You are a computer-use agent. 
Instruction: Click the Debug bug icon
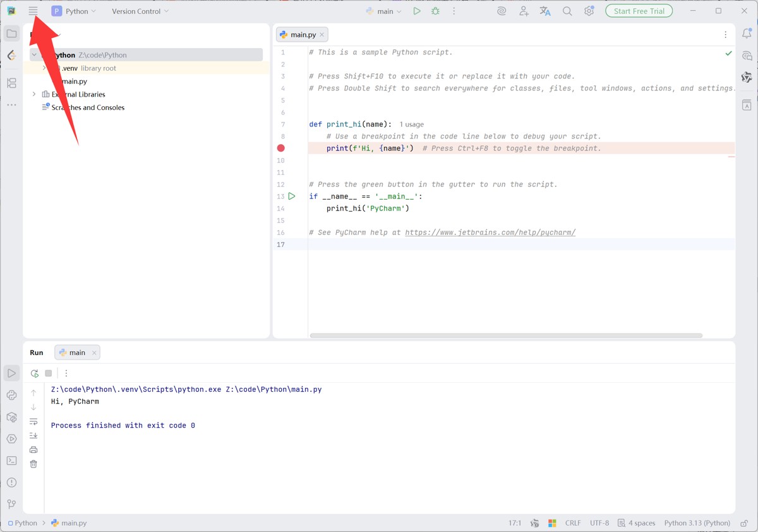click(x=435, y=11)
